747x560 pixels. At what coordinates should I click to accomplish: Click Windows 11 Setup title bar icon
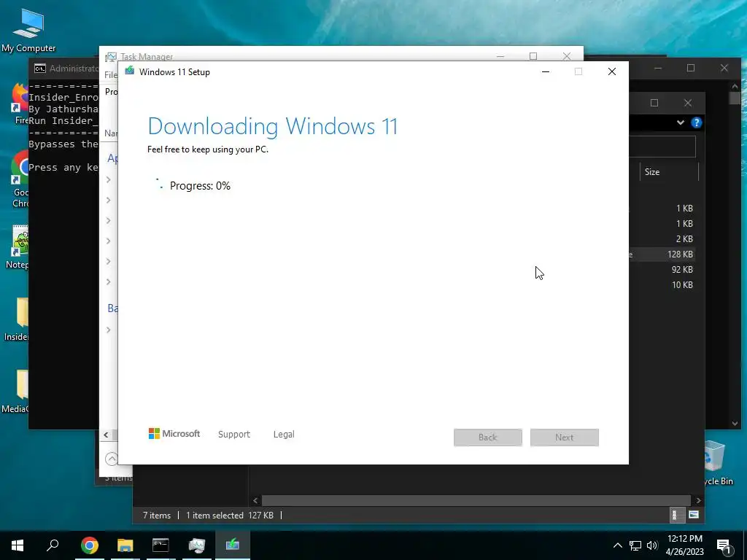point(130,71)
